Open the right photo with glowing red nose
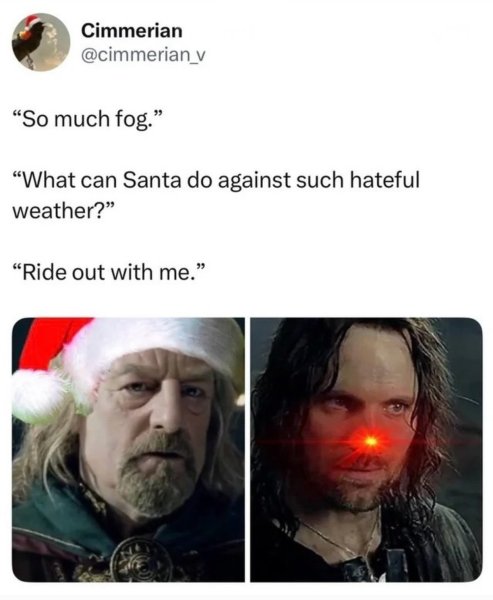The image size is (493, 600). (x=366, y=450)
